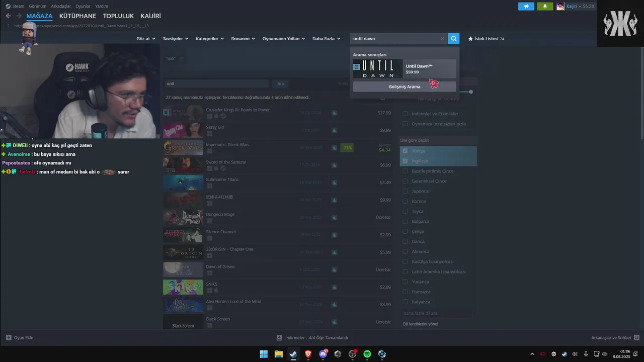Open the announcements megaphone button
The height and width of the screenshot is (362, 644).
pyautogui.click(x=526, y=7)
